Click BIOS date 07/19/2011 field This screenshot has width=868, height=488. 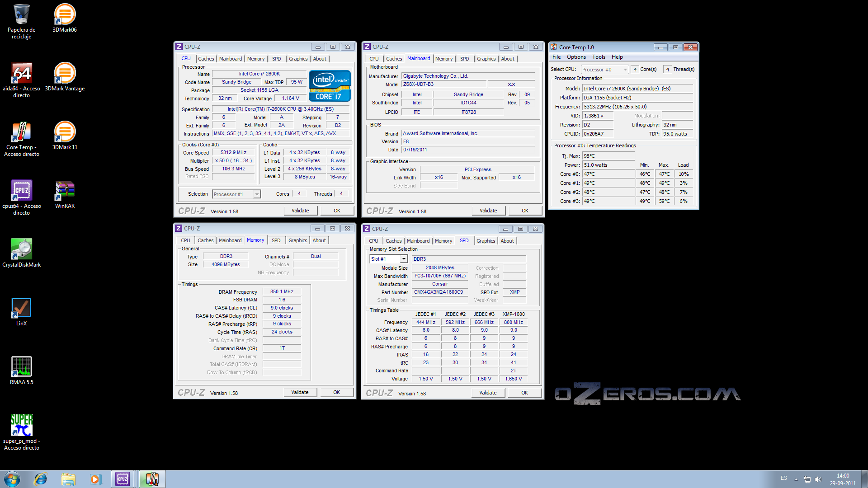pos(468,150)
